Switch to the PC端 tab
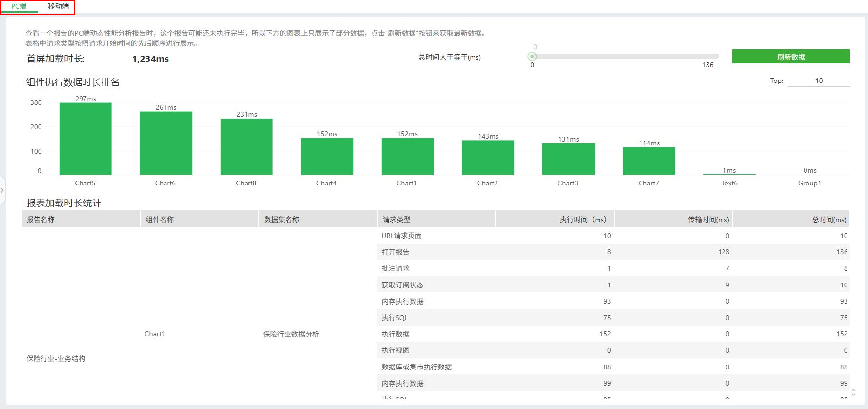Image resolution: width=868 pixels, height=409 pixels. coord(19,6)
